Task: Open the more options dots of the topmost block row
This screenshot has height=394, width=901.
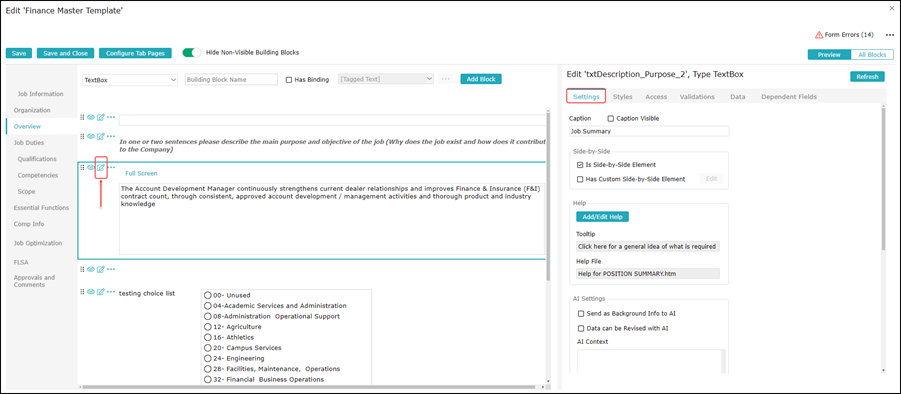Action: click(x=111, y=117)
